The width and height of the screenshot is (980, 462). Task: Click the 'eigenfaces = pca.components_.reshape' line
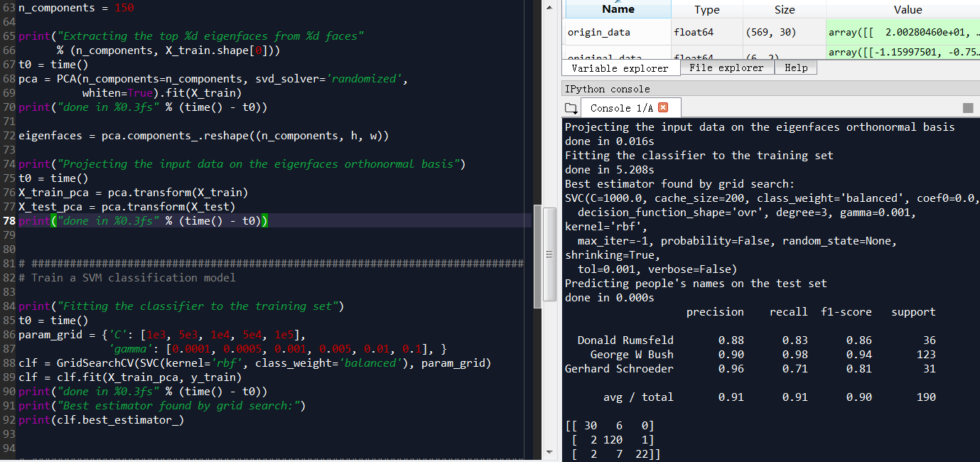pos(204,136)
